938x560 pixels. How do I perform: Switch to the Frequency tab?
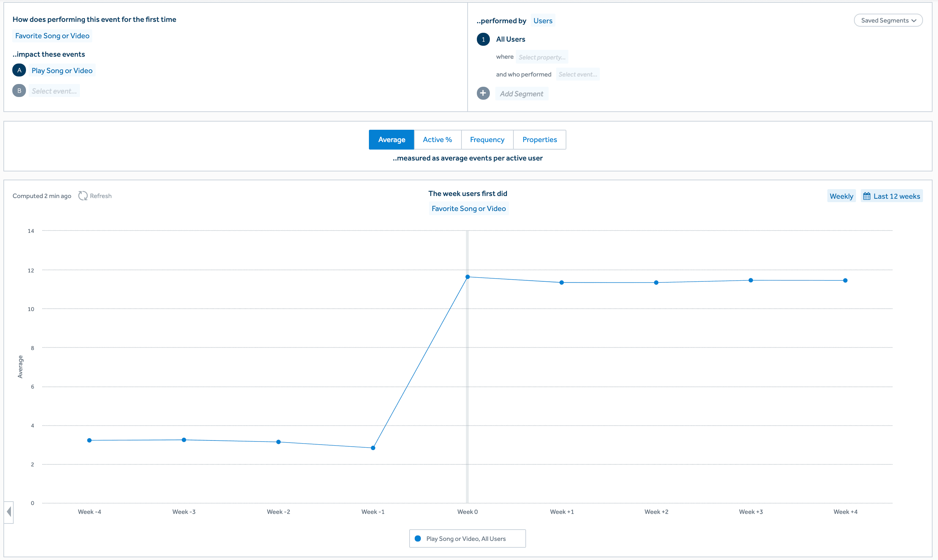(487, 140)
